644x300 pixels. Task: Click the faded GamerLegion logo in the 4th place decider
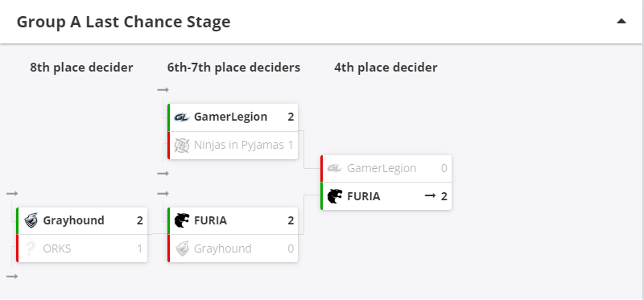coord(334,169)
